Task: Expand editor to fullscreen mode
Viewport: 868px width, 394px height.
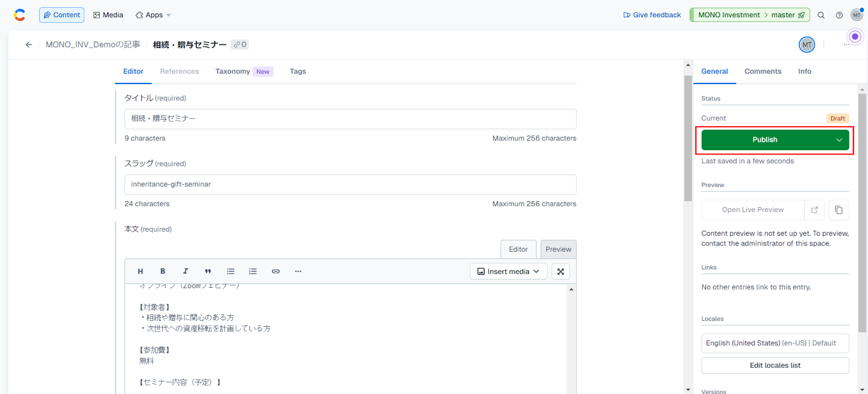Action: (x=560, y=272)
